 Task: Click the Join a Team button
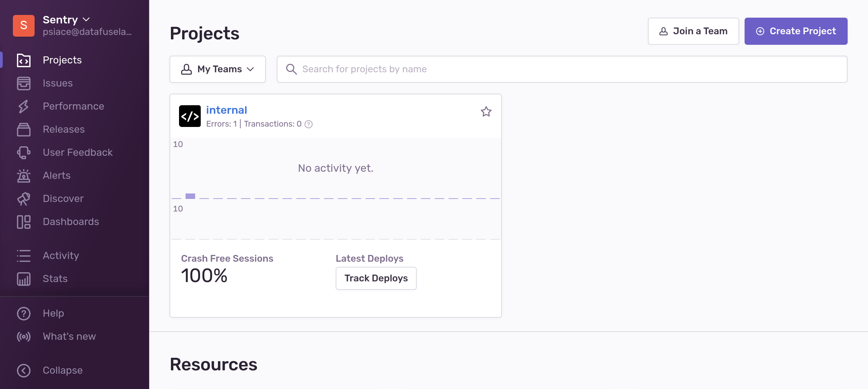(693, 31)
